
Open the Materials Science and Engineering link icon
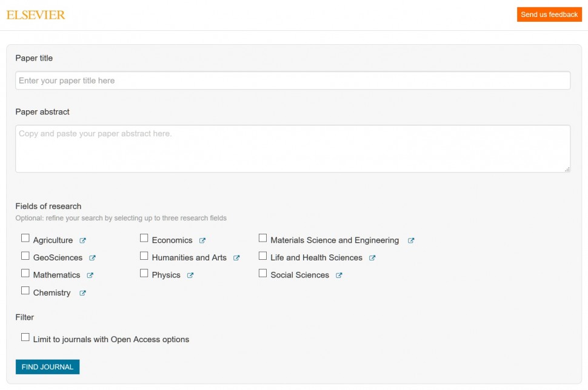[411, 240]
